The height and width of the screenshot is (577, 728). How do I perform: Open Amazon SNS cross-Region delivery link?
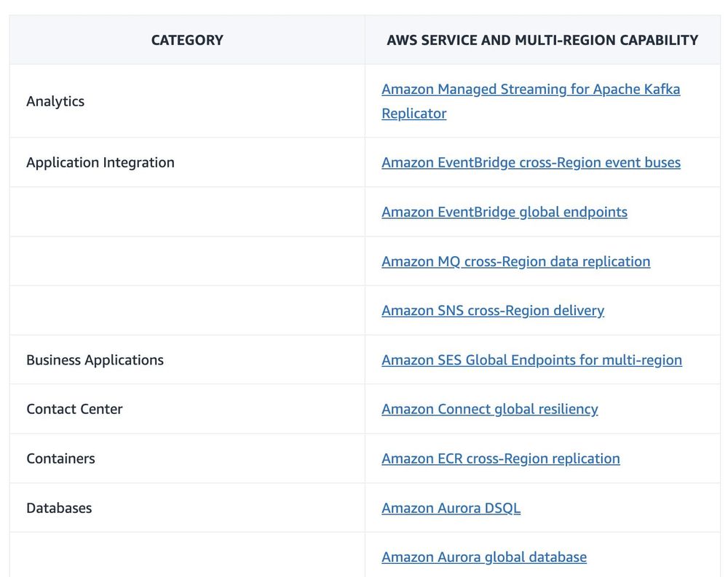pos(492,311)
